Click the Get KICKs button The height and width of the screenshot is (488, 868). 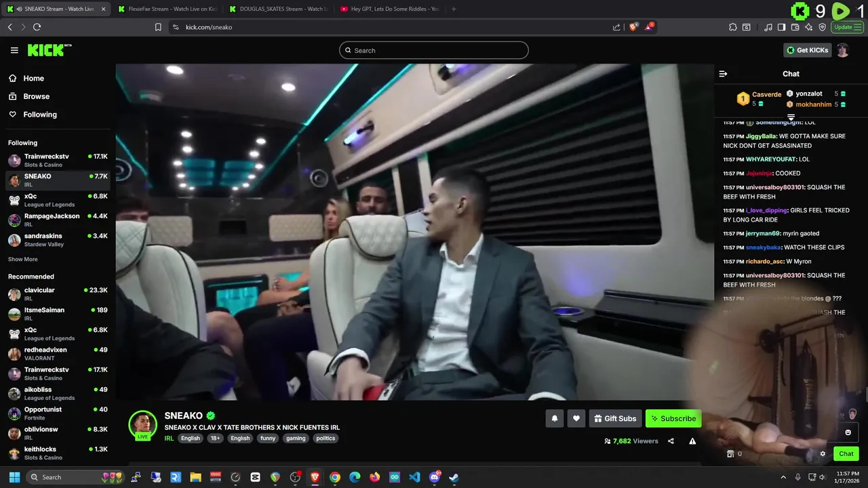coord(807,50)
